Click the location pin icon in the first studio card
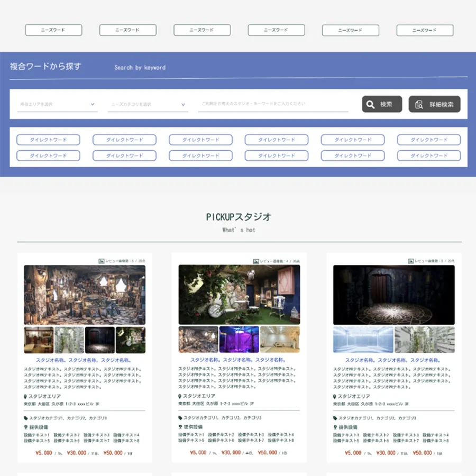This screenshot has height=476, width=476. (25, 397)
